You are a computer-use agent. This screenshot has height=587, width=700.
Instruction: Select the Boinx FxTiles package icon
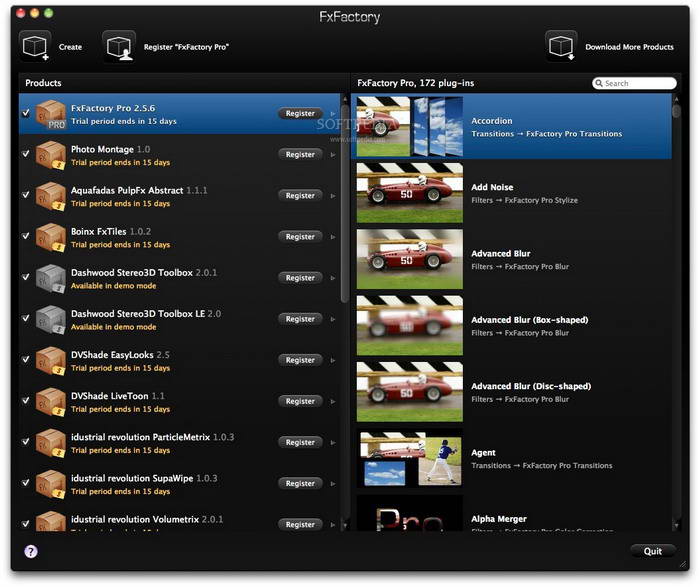tap(50, 237)
